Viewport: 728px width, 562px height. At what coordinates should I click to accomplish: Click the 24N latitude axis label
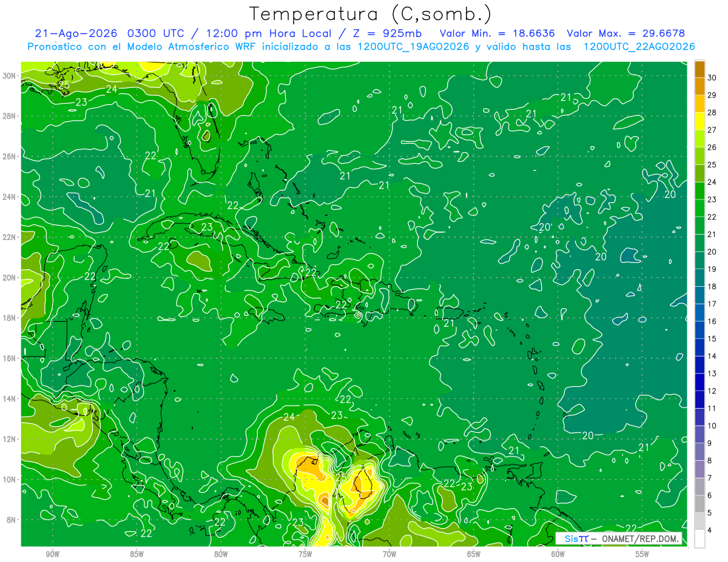click(10, 197)
